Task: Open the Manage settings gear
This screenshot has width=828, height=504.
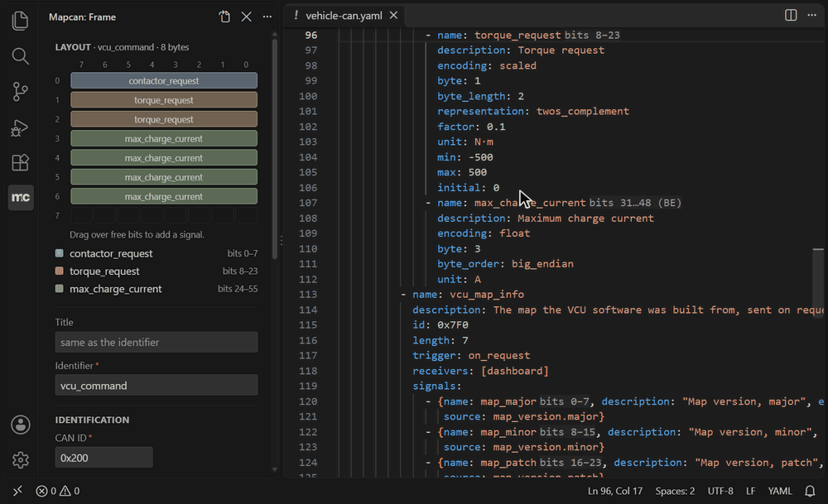Action: click(x=21, y=460)
